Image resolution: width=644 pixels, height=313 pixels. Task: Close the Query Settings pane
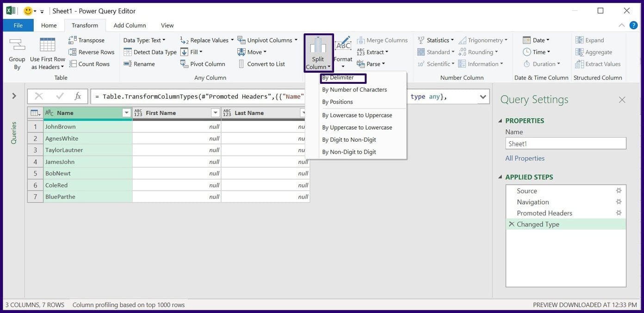[622, 100]
